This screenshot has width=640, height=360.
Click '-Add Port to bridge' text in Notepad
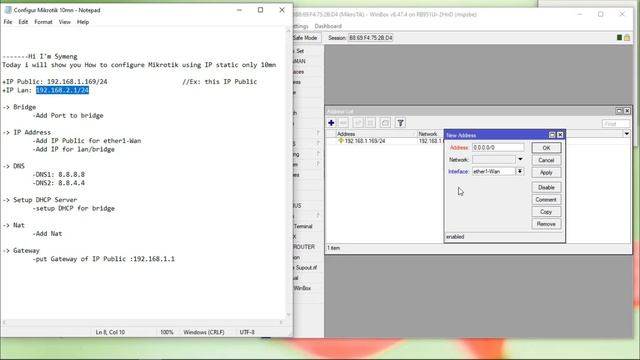(68, 116)
